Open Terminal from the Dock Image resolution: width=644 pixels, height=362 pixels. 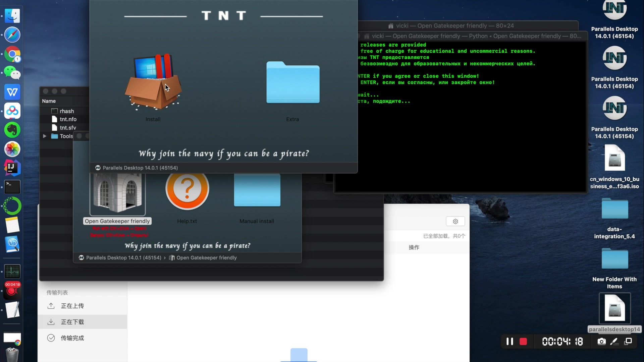12,187
